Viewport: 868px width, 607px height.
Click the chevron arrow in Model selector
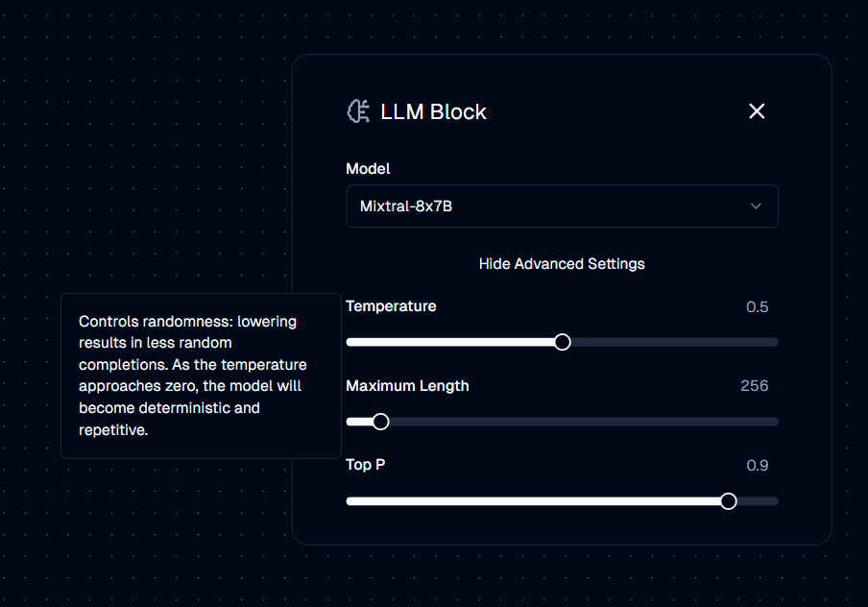pyautogui.click(x=756, y=206)
